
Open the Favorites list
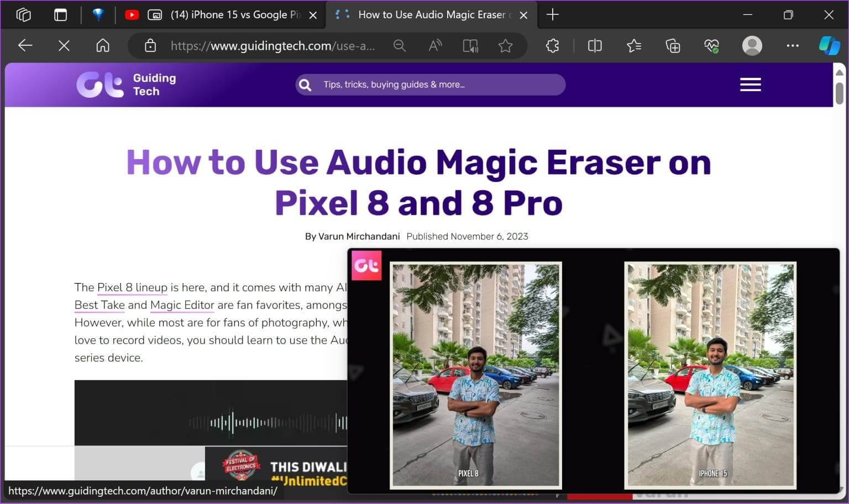(x=634, y=46)
